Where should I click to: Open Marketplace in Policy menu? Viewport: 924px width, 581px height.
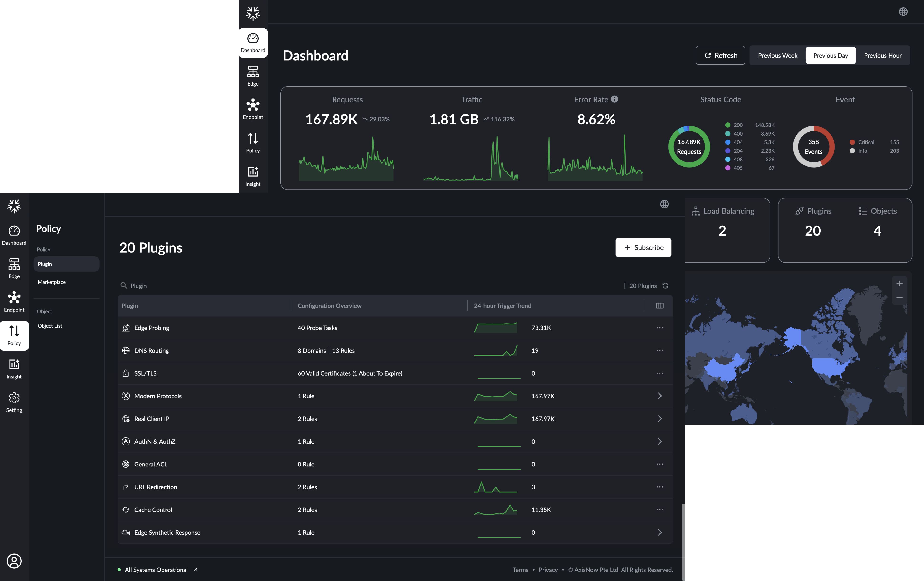pyautogui.click(x=52, y=282)
